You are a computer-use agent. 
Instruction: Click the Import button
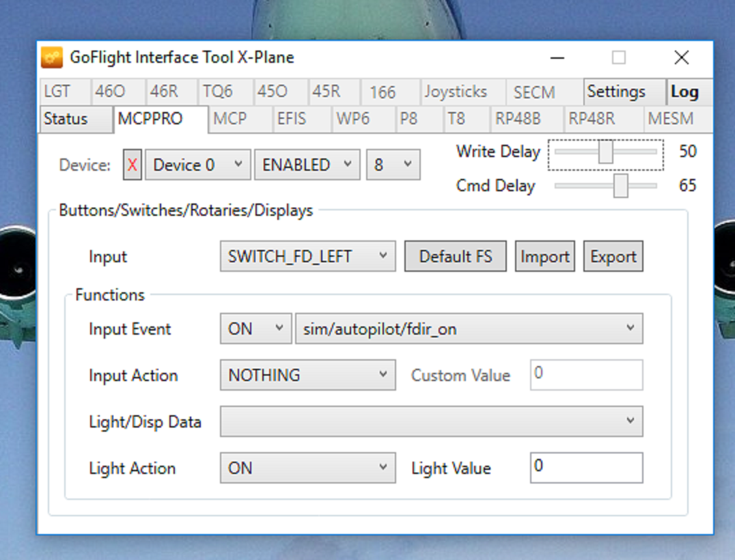tap(544, 257)
